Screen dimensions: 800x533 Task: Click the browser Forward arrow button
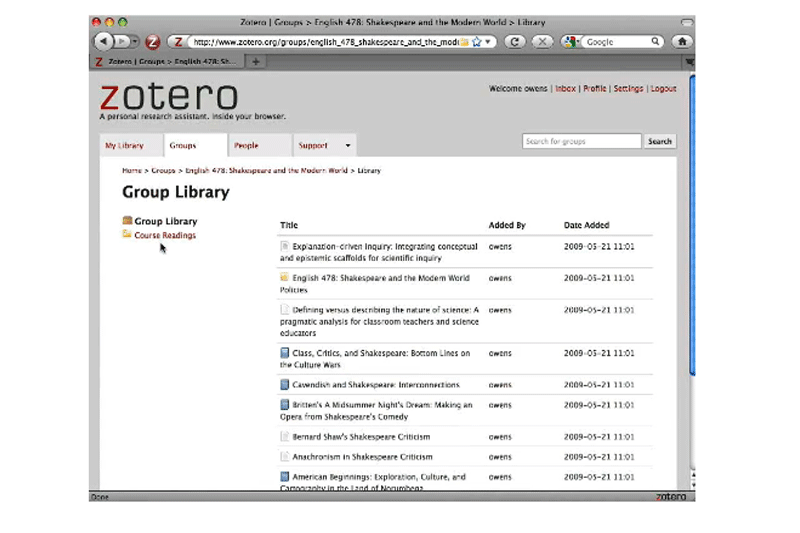click(121, 41)
